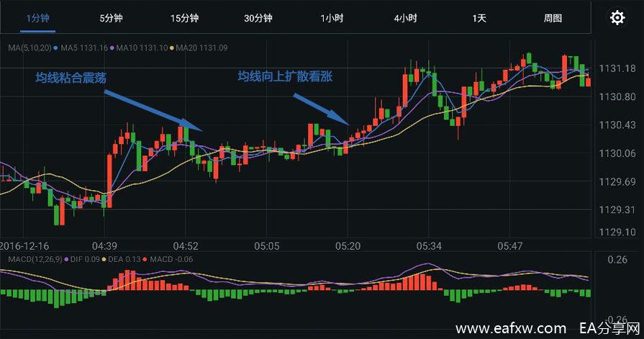Click the 1129.31 price axis label
The image size is (644, 339).
coord(617,210)
